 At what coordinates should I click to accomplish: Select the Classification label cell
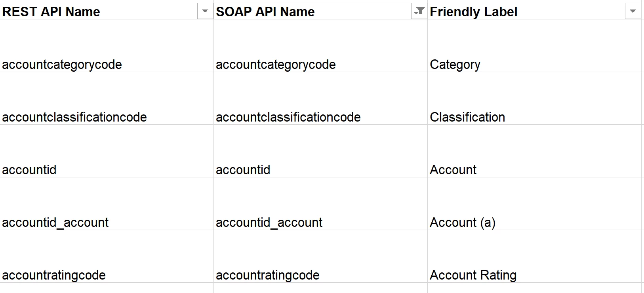pos(534,98)
